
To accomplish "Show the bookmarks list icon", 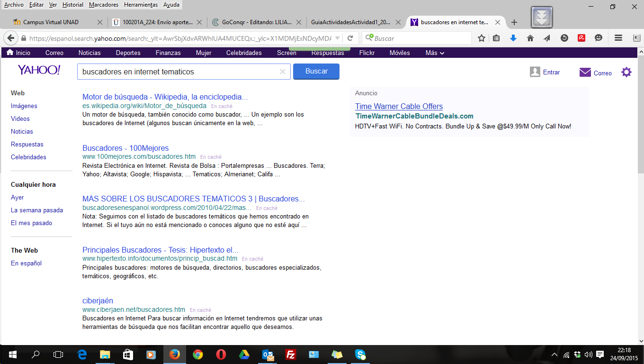I will (x=496, y=38).
